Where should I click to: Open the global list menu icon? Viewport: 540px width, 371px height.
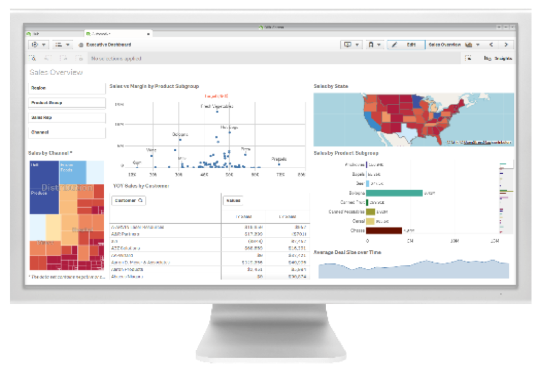(63, 45)
